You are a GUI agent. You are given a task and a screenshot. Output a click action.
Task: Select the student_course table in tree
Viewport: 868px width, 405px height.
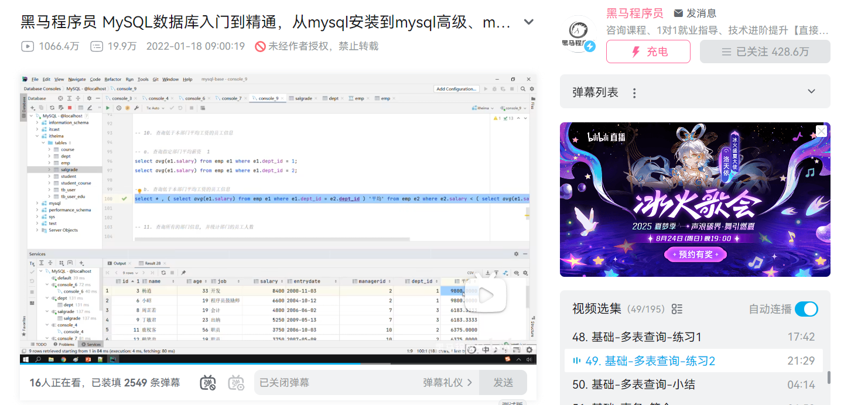coord(76,183)
